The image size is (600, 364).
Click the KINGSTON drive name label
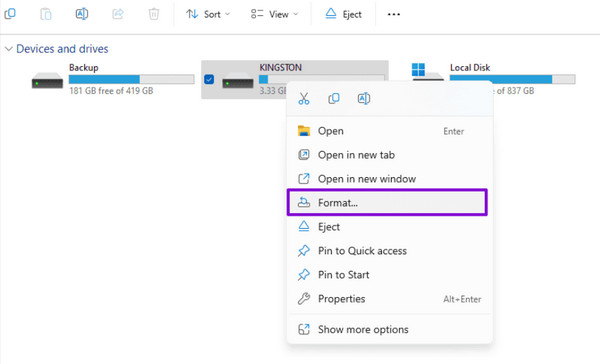[x=280, y=67]
